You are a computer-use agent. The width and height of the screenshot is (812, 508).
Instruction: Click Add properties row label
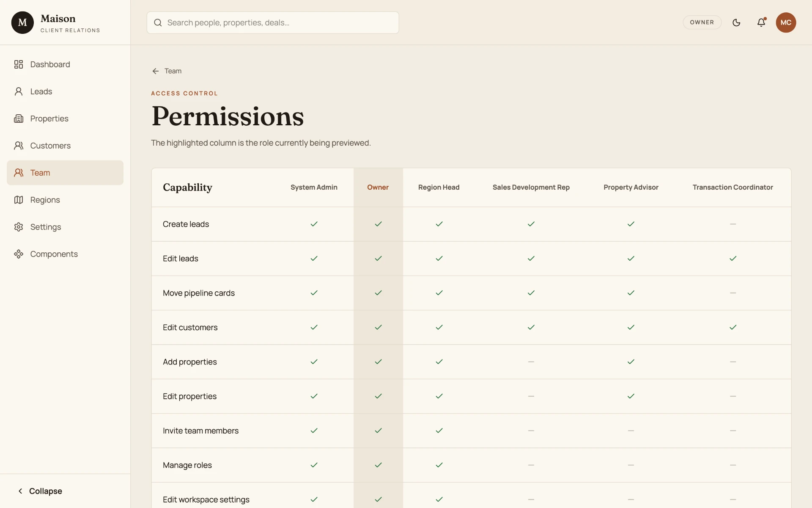coord(190,362)
